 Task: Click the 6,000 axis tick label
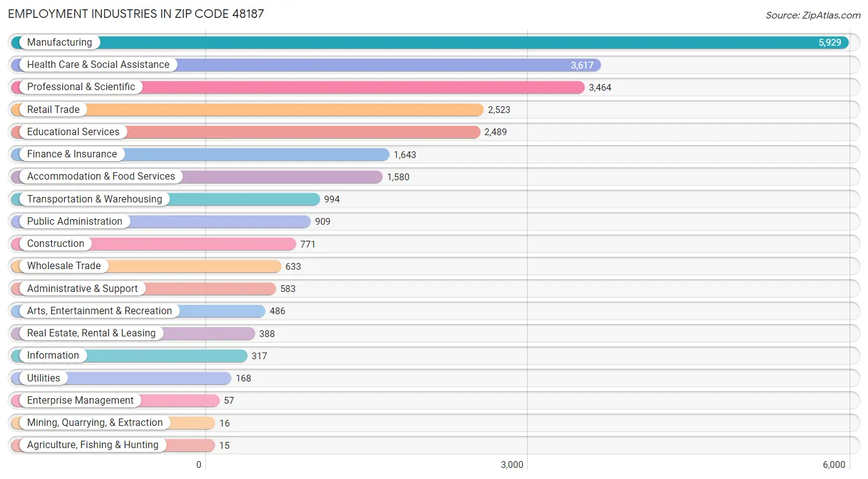click(x=834, y=465)
